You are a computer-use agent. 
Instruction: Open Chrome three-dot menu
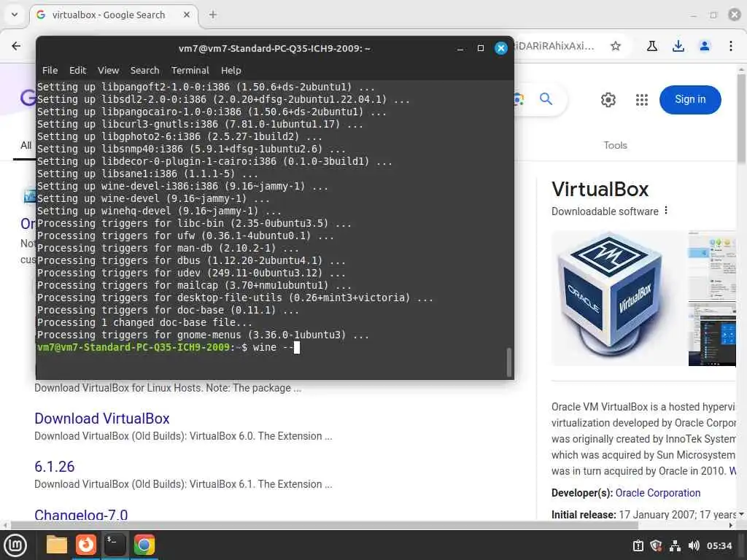(x=730, y=46)
